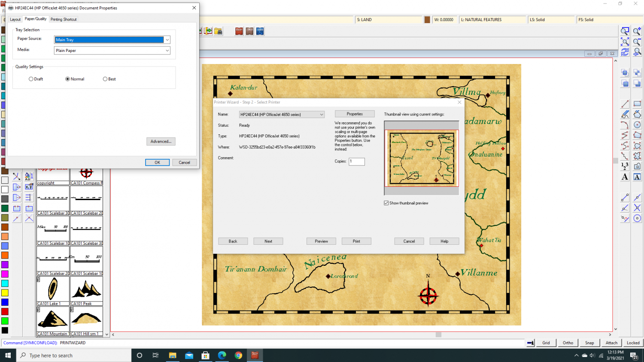
Task: Select the Number label 123 tool
Action: click(625, 166)
